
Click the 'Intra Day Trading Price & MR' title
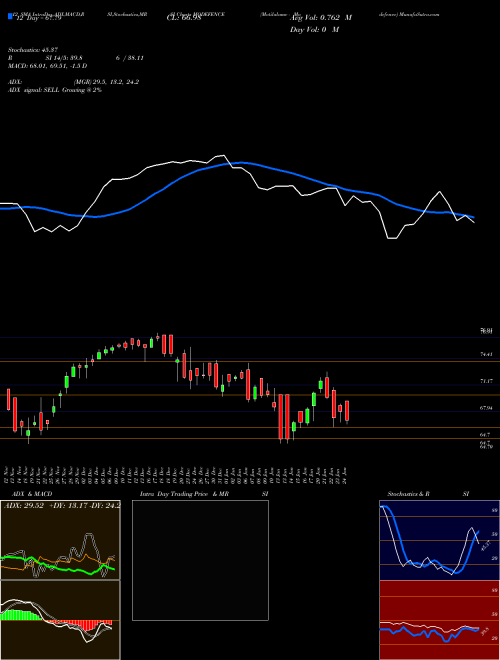click(184, 494)
